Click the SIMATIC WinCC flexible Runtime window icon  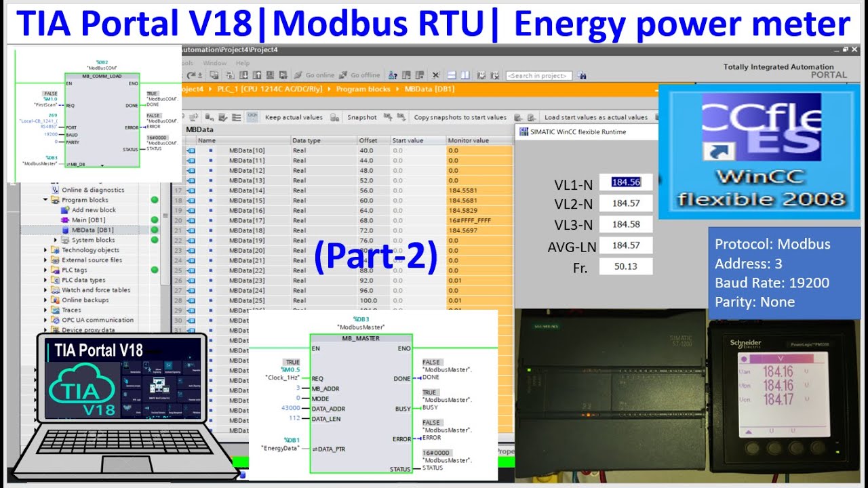[523, 131]
